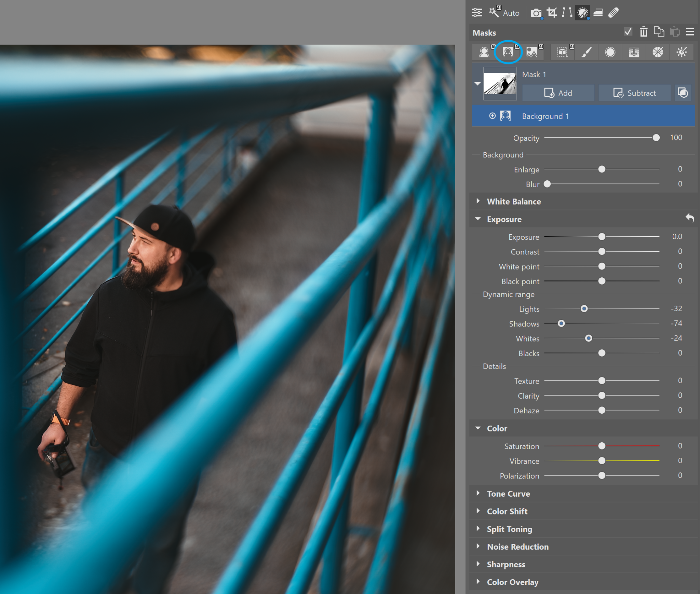This screenshot has width=700, height=594.
Task: Select the AI sky mask icon
Action: pyautogui.click(x=532, y=52)
